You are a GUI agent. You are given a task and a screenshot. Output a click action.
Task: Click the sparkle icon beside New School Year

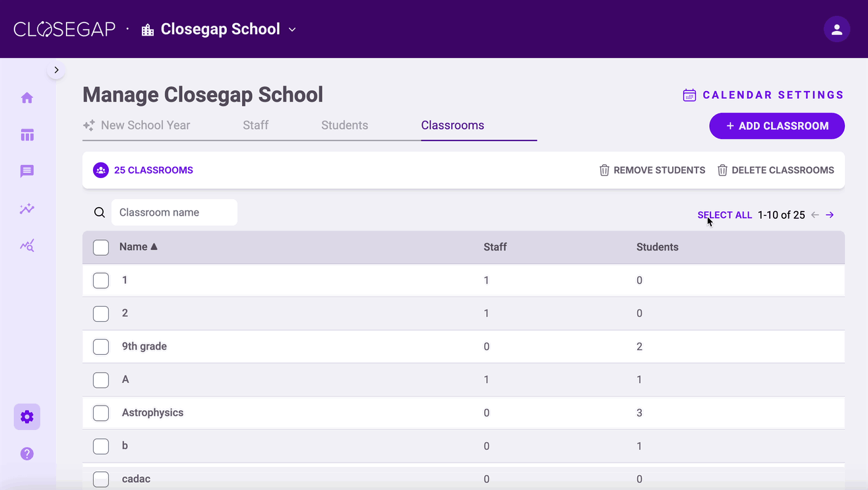tap(89, 125)
